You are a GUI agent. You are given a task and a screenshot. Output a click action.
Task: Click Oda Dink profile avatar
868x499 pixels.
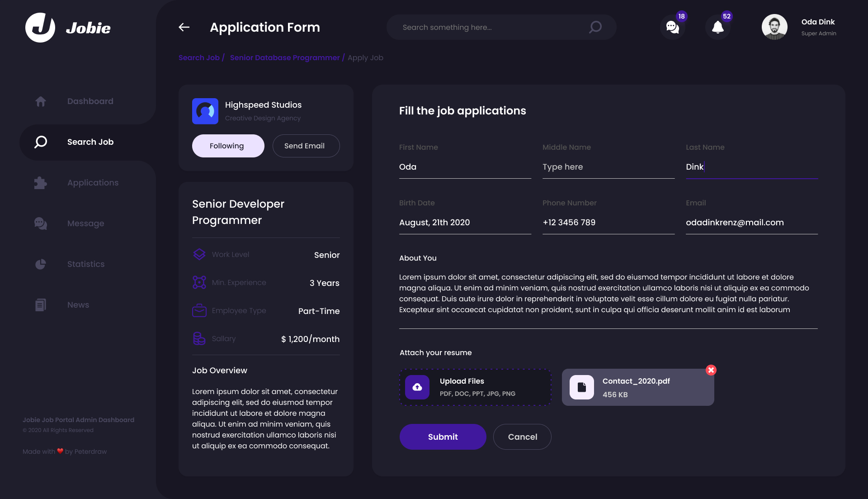[774, 27]
